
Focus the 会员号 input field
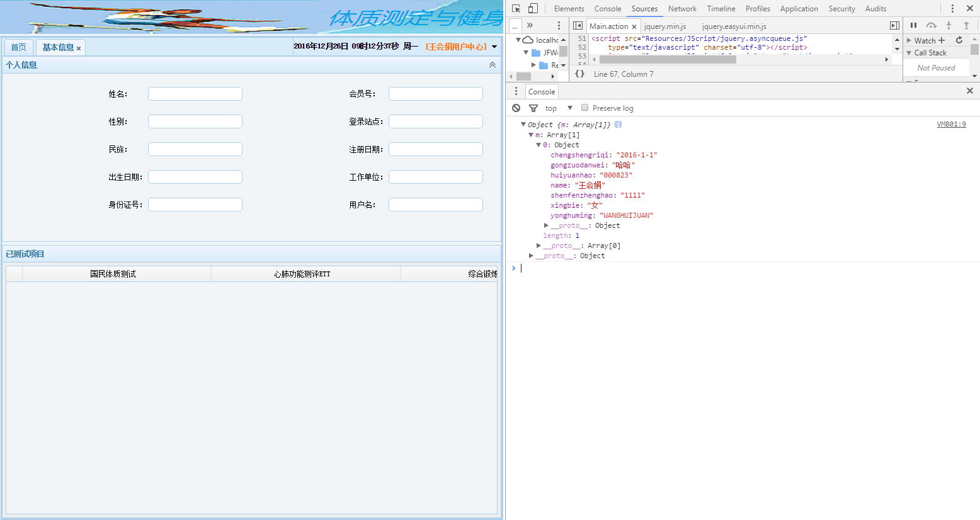(436, 94)
